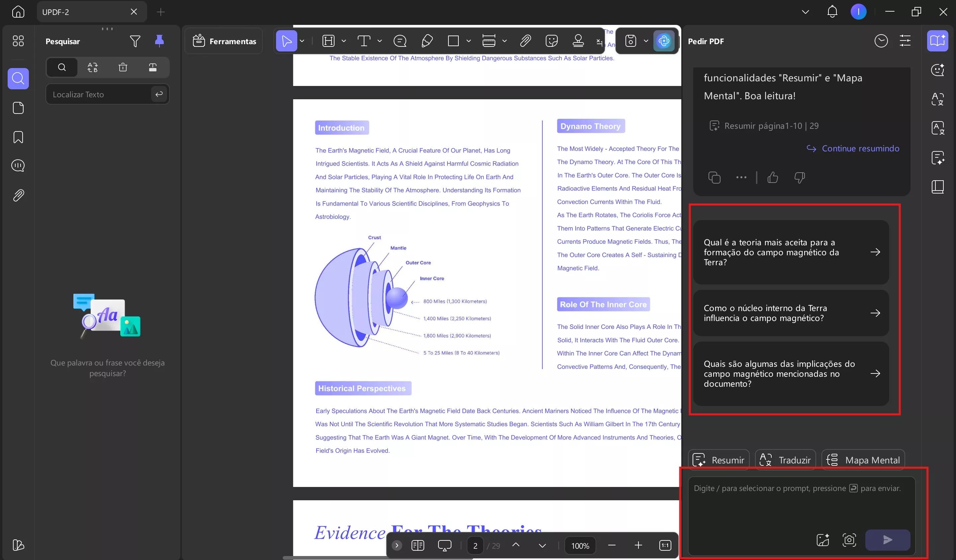The width and height of the screenshot is (956, 560).
Task: Expand the save options dropdown arrow
Action: coord(646,41)
